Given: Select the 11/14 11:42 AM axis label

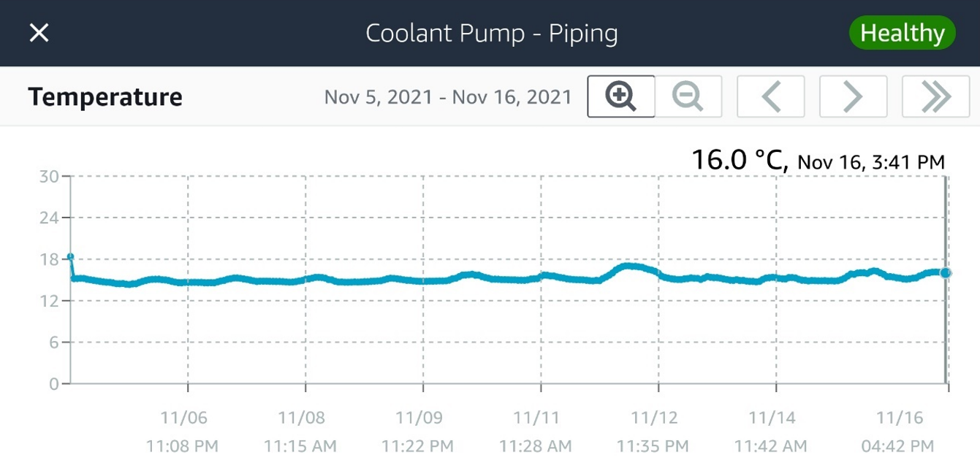Looking at the screenshot, I should (x=771, y=432).
